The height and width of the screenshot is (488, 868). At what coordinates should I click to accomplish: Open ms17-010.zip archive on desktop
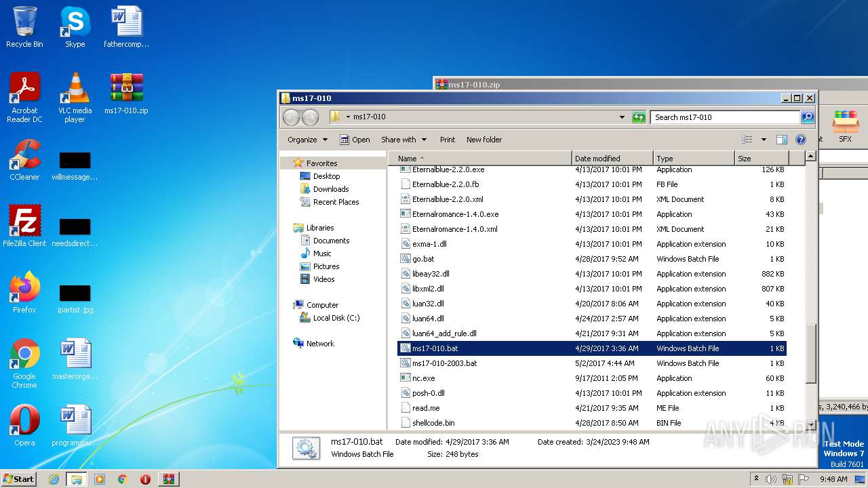[126, 94]
